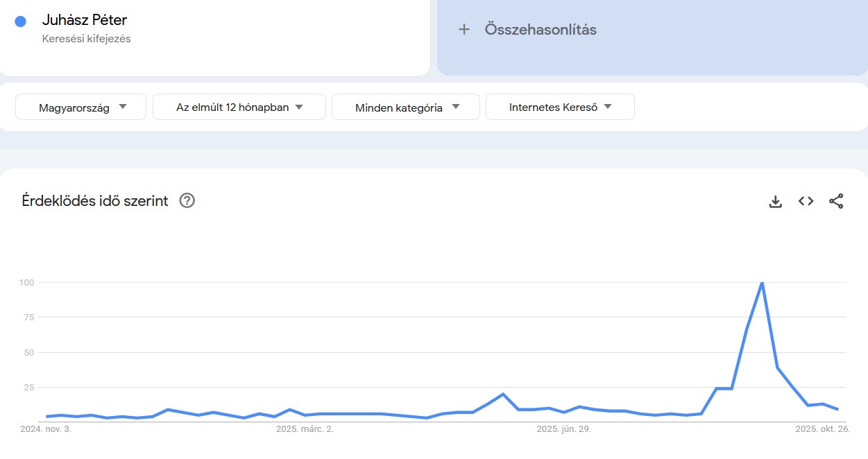The width and height of the screenshot is (868, 459).
Task: Change the Internetes Kereső search type
Action: (x=561, y=107)
